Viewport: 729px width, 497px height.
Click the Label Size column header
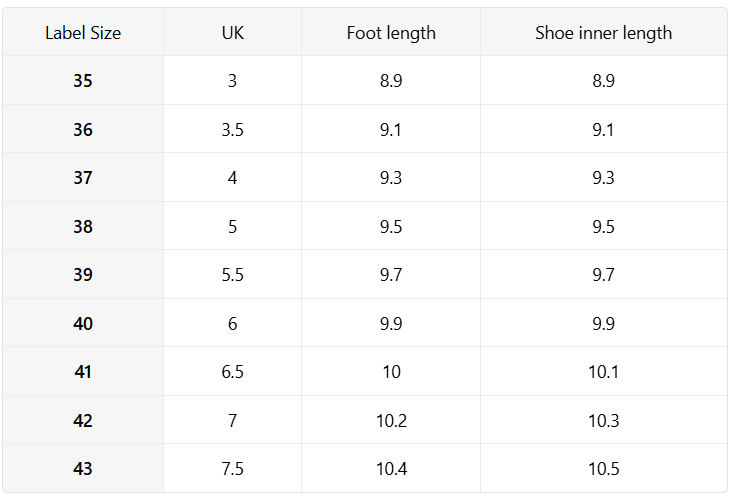click(x=83, y=32)
